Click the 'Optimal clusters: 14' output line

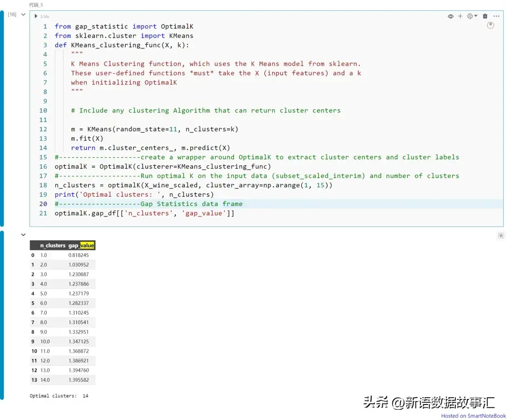tap(59, 396)
